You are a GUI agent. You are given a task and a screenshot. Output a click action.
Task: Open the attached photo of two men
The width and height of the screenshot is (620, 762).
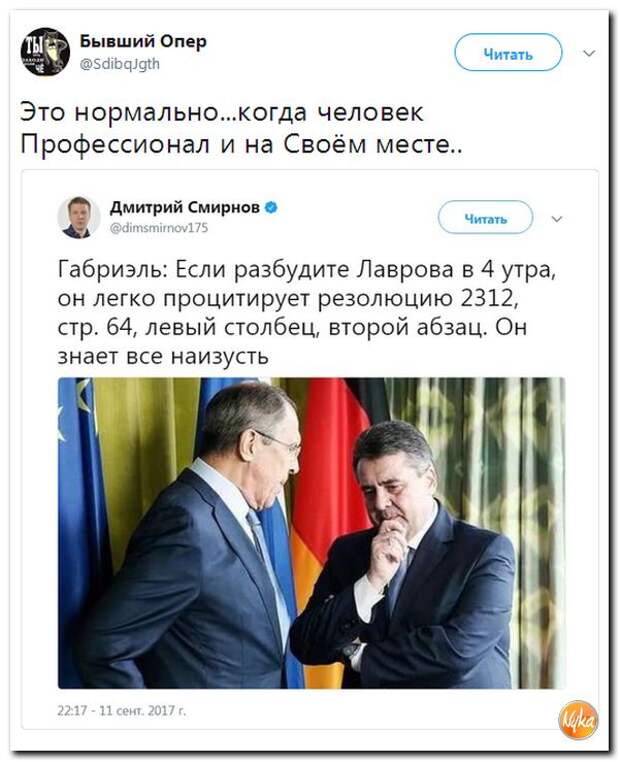tap(311, 533)
